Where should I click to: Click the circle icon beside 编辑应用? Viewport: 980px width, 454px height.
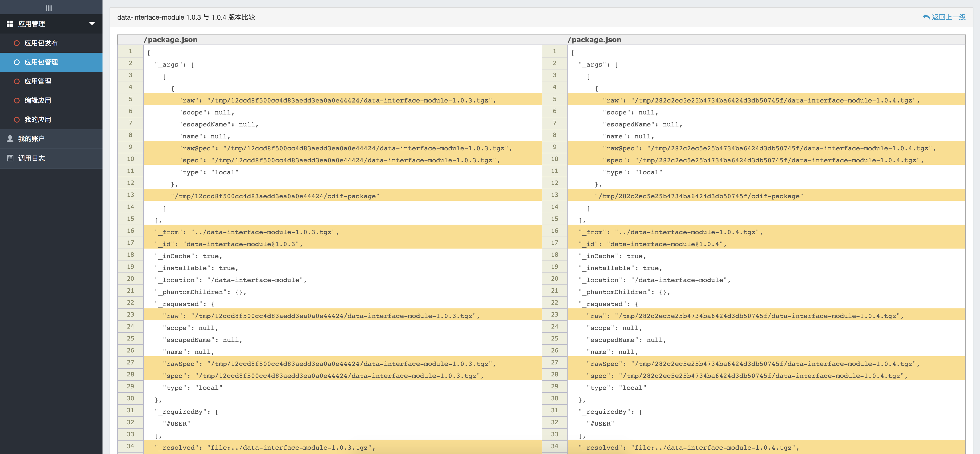[x=17, y=100]
